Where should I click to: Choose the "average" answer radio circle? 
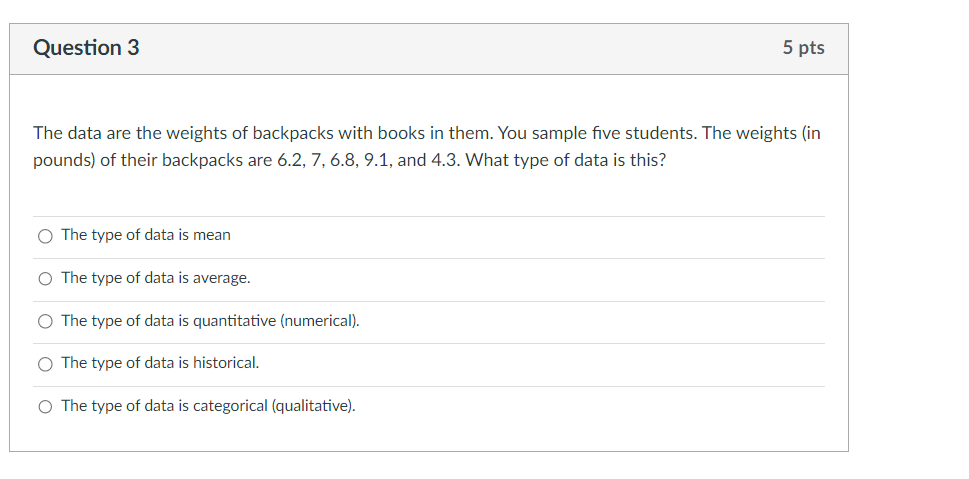45,279
